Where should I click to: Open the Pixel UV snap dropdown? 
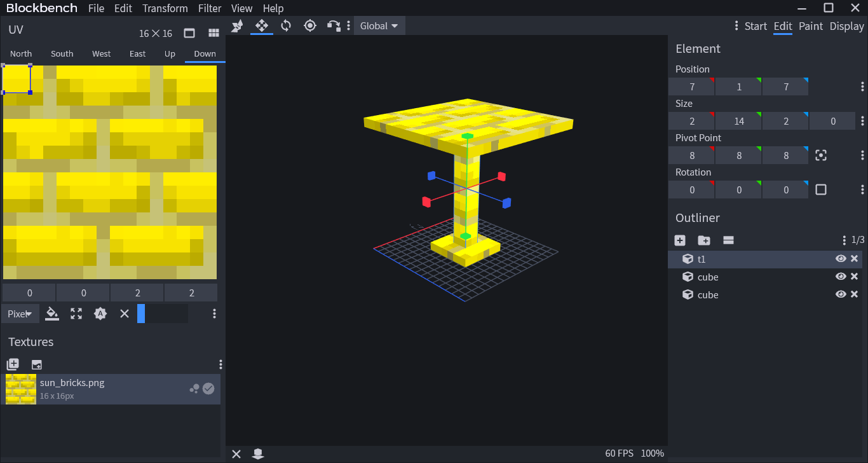pyautogui.click(x=20, y=314)
